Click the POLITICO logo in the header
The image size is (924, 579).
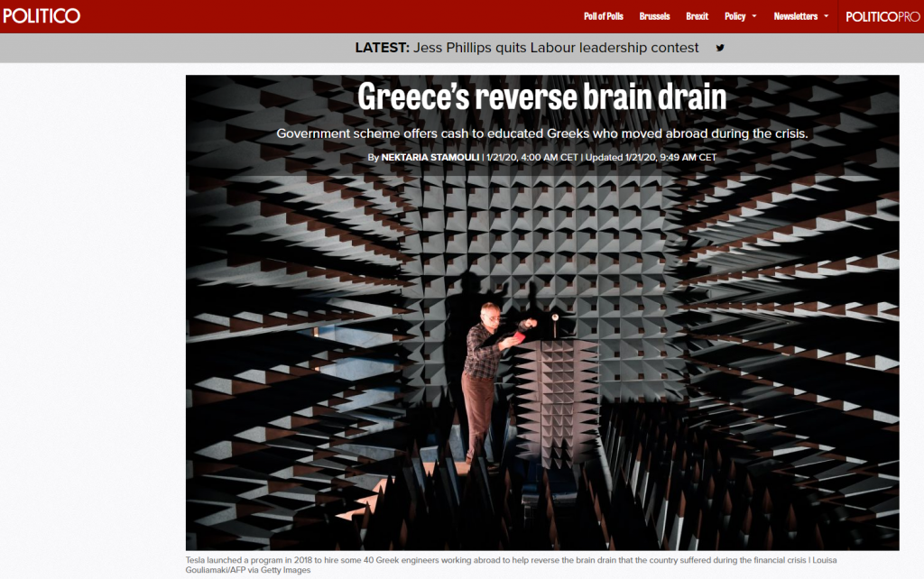(42, 16)
